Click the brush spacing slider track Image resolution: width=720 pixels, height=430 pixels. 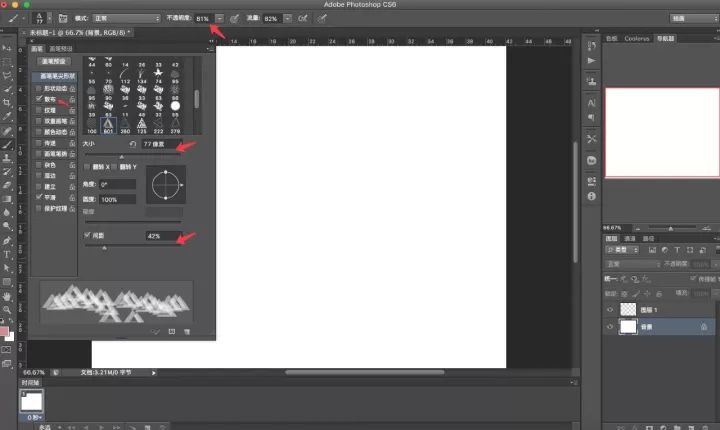click(x=133, y=245)
